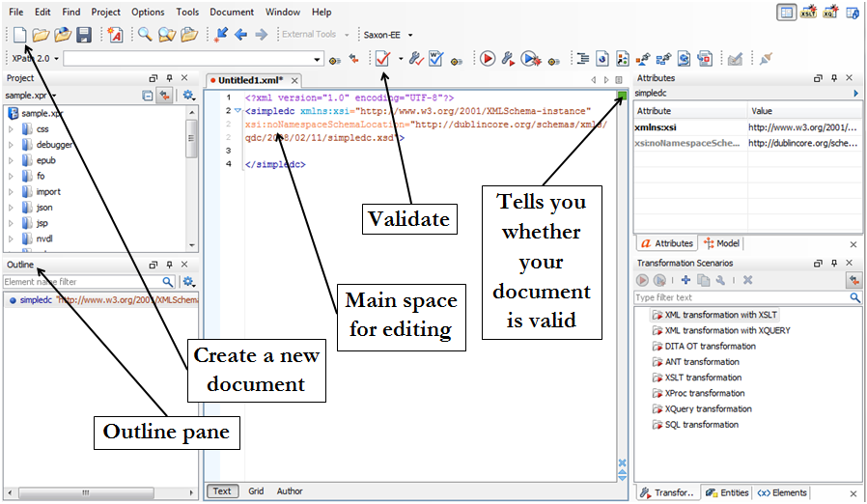Click the Validate red checkmark icon
867x504 pixels.
tap(382, 58)
